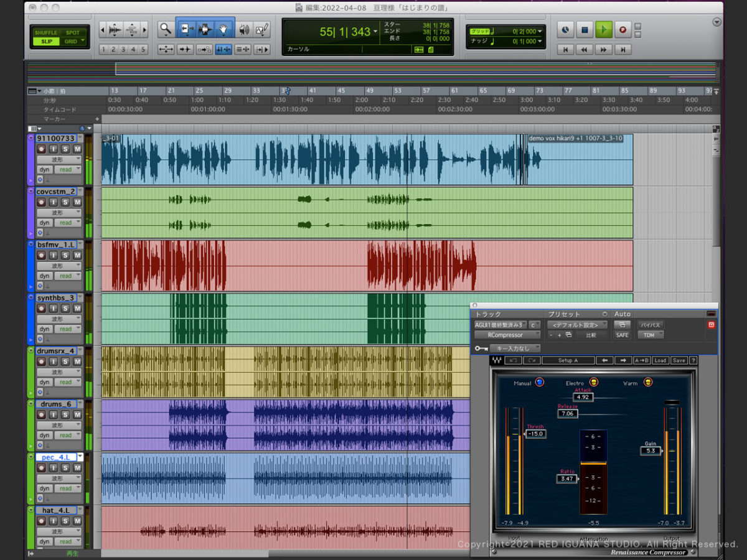
Task: Mute the 91100733 vocal track
Action: [77, 149]
